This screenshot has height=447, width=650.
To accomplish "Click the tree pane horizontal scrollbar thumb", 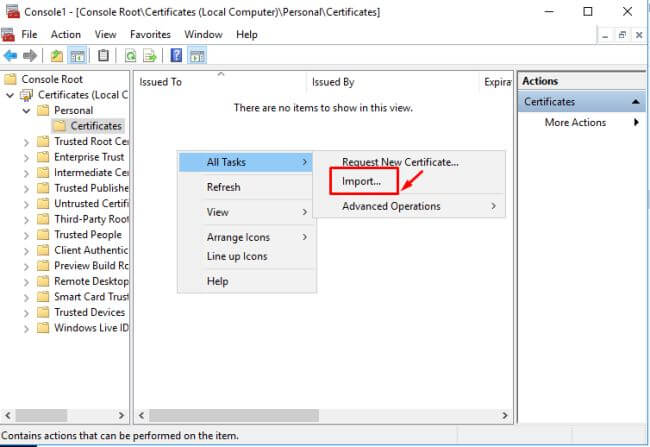I will click(41, 415).
